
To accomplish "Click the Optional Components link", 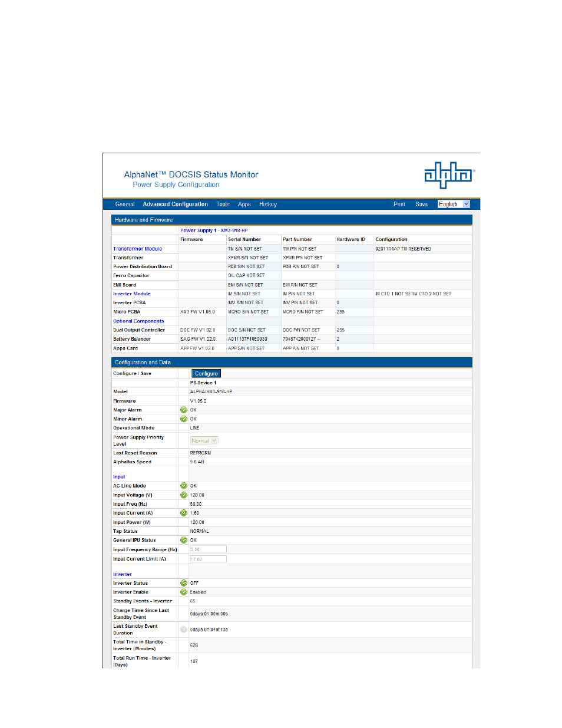I will point(138,321).
